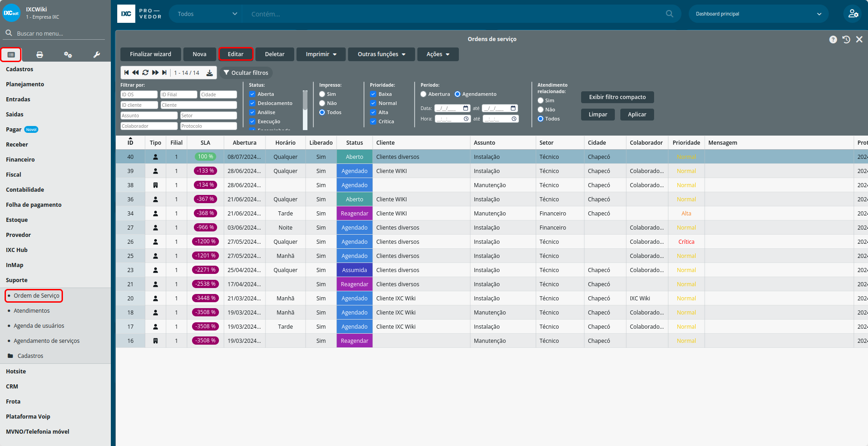Image resolution: width=868 pixels, height=446 pixels.
Task: Open Agenda de usuários menu item
Action: pyautogui.click(x=39, y=325)
